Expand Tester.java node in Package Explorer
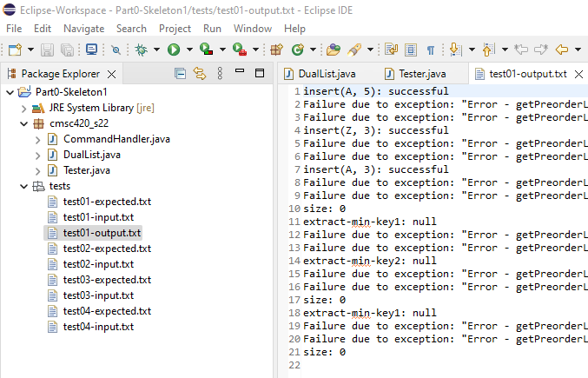This screenshot has width=588, height=378. click(37, 171)
